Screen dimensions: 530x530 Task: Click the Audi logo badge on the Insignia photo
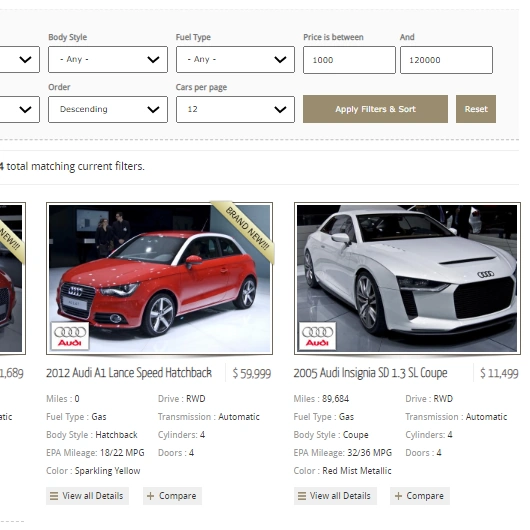click(x=317, y=336)
